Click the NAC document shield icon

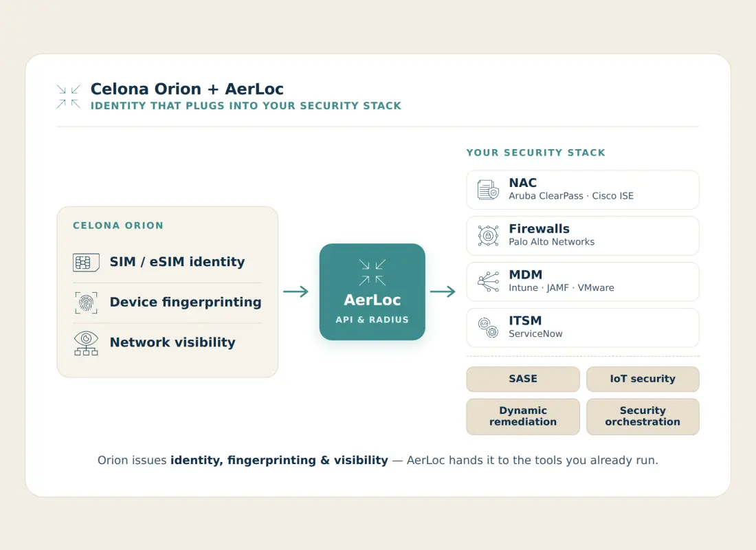click(x=488, y=190)
